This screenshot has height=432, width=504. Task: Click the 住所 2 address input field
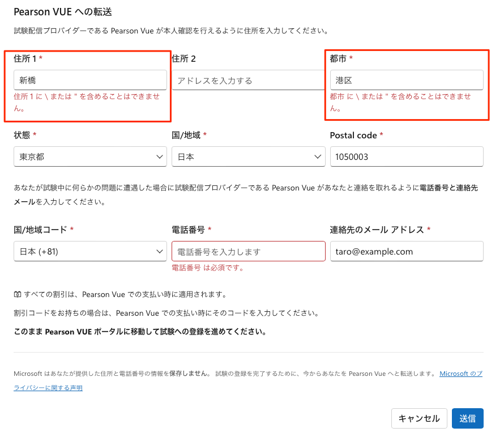248,80
